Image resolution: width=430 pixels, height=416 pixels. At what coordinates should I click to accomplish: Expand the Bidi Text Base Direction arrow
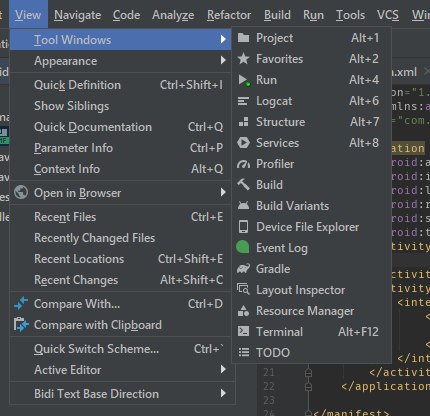[x=223, y=393]
